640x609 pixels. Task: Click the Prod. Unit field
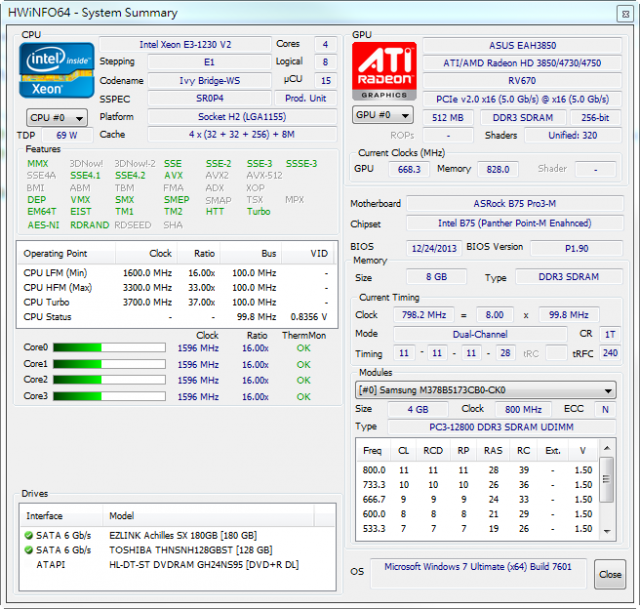[x=305, y=98]
